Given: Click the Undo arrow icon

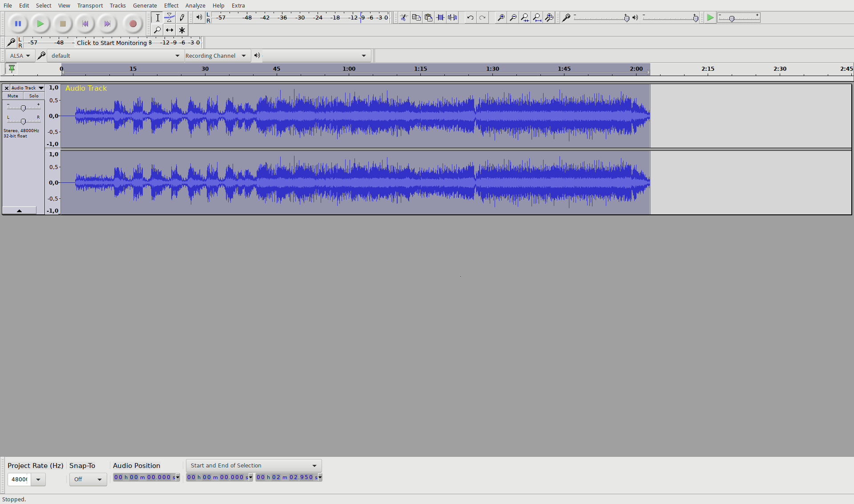Looking at the screenshot, I should 470,17.
